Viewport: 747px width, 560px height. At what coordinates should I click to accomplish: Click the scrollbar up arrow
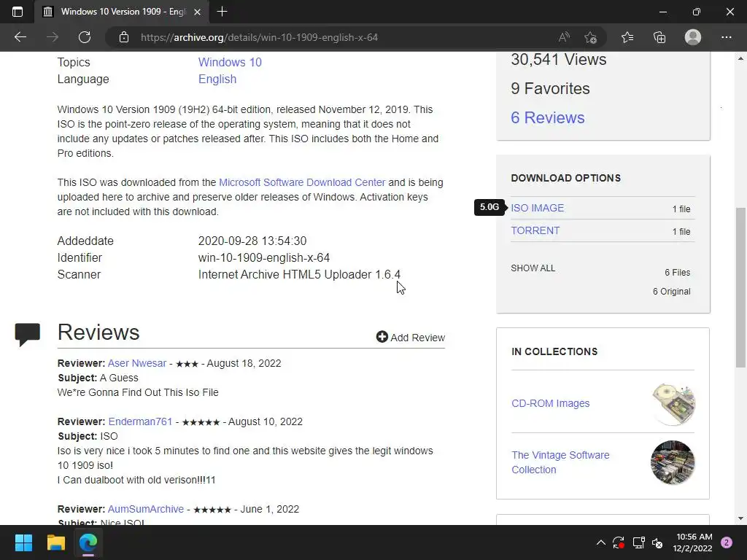point(740,58)
